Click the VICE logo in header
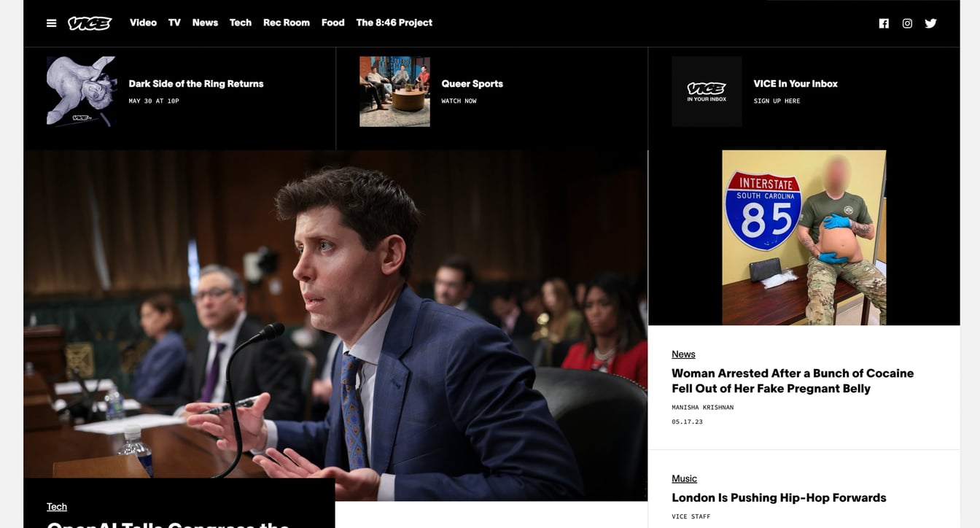The width and height of the screenshot is (980, 528). 90,23
